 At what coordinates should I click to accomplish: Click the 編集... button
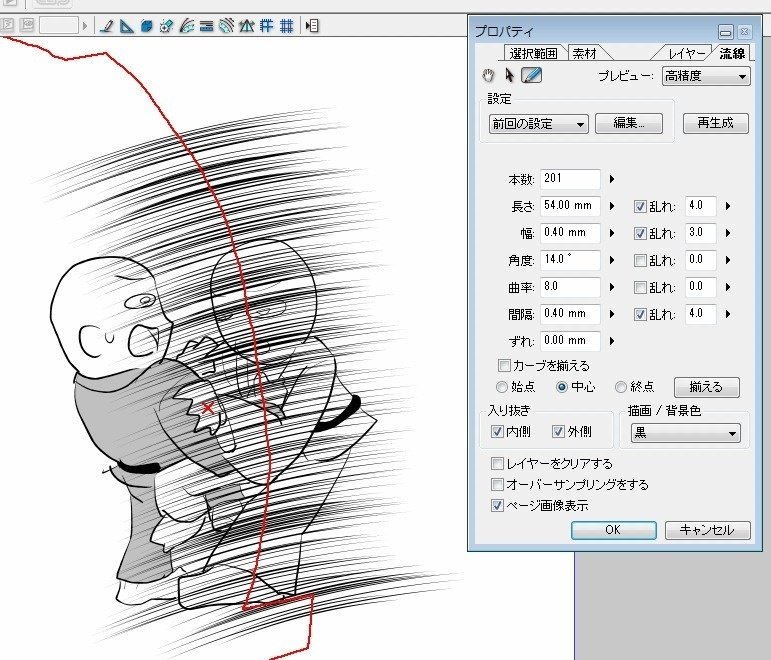pos(629,123)
